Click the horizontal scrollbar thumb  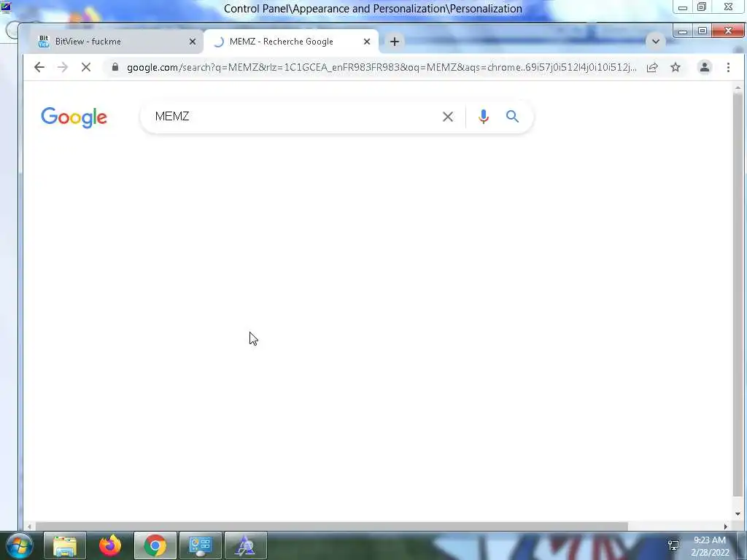point(332,526)
